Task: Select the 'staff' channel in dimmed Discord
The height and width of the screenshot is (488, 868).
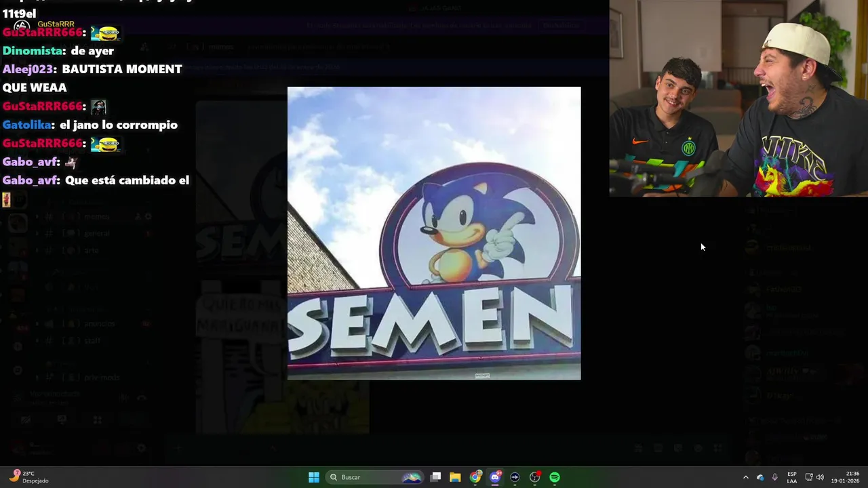Action: pos(92,341)
